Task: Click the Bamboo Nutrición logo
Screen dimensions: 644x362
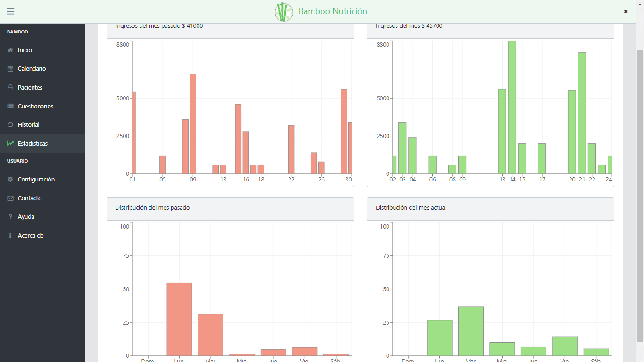Action: pyautogui.click(x=284, y=12)
